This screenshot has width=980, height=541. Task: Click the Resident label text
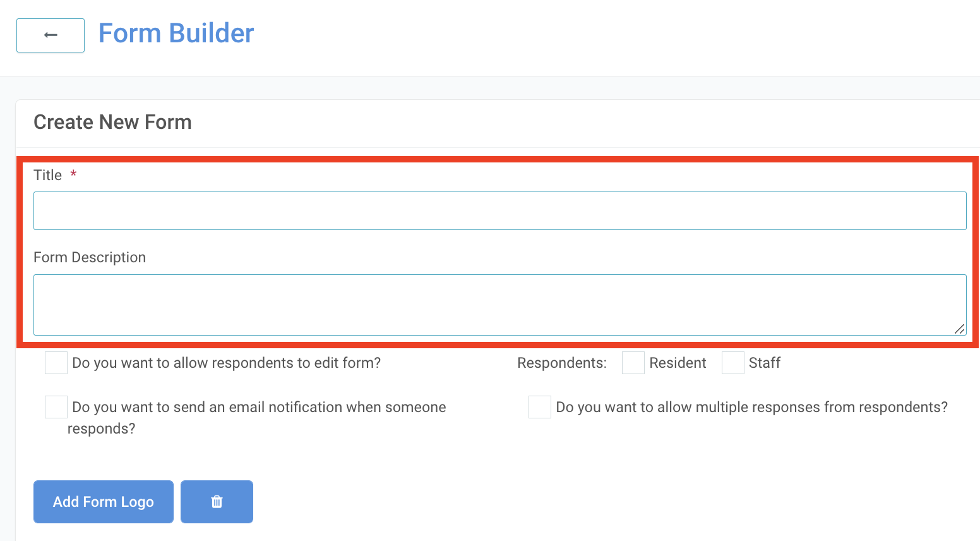678,363
